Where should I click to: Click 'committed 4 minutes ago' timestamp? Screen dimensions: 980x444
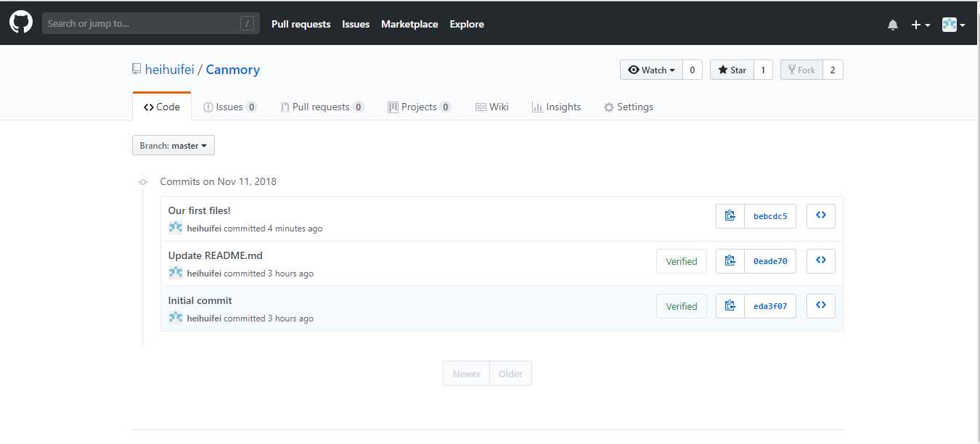click(x=273, y=229)
